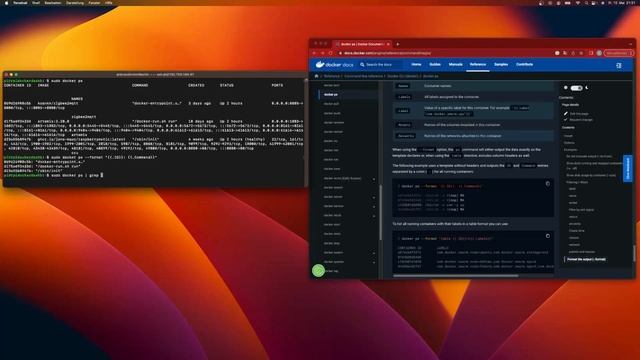Image resolution: width=640 pixels, height=360 pixels.
Task: Toggle the dark/light theme switch
Action: coord(576,88)
